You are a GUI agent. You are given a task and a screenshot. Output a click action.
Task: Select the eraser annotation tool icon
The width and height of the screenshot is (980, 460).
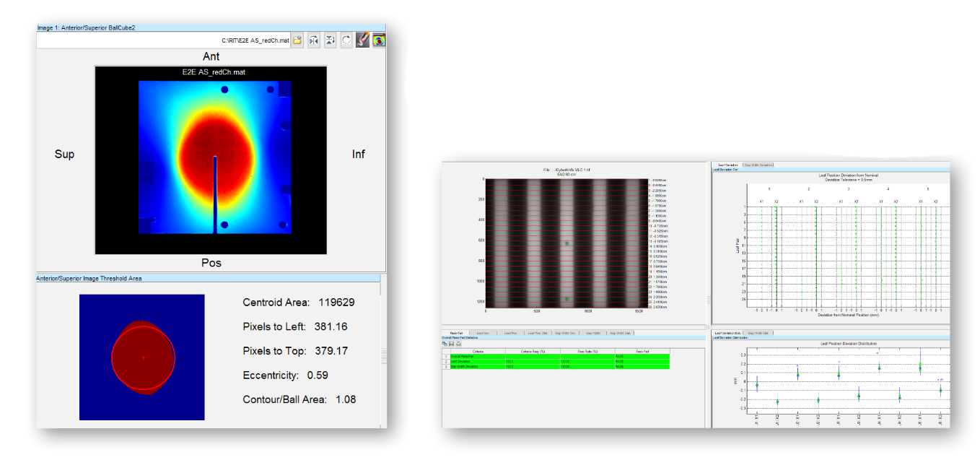point(362,40)
